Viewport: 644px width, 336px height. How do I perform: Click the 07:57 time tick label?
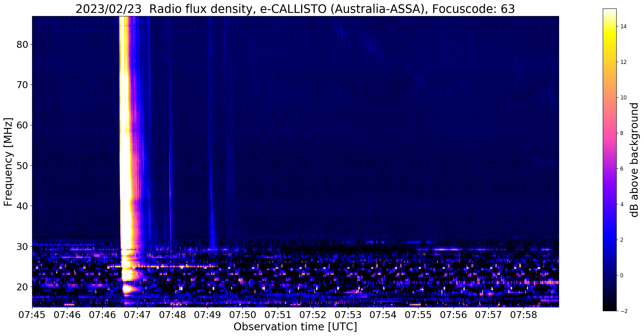pyautogui.click(x=488, y=315)
